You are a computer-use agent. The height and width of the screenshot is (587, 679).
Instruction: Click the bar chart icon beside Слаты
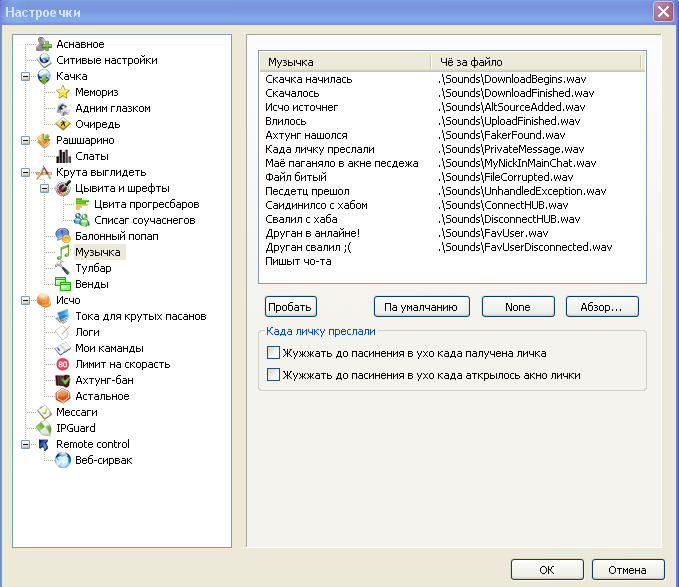(x=63, y=156)
